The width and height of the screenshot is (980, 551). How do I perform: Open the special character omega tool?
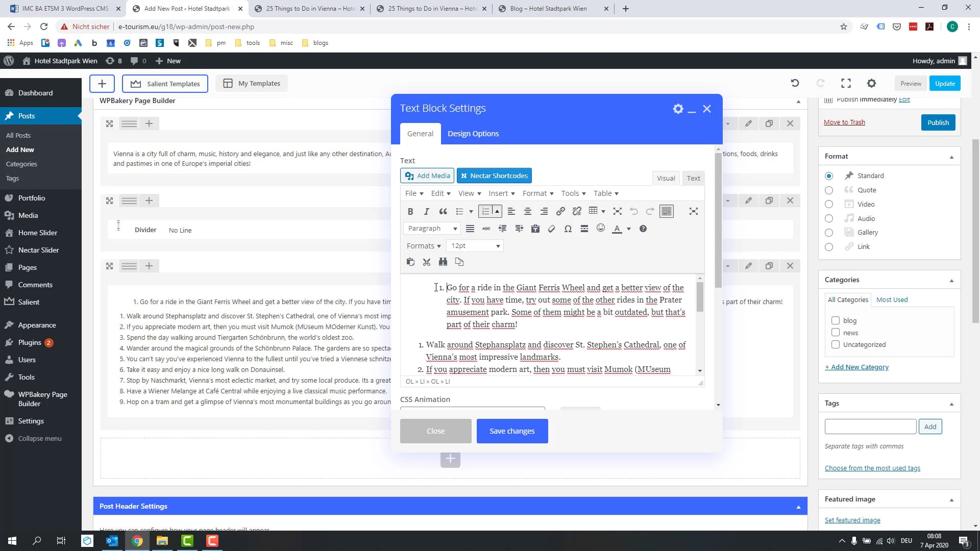pyautogui.click(x=568, y=229)
